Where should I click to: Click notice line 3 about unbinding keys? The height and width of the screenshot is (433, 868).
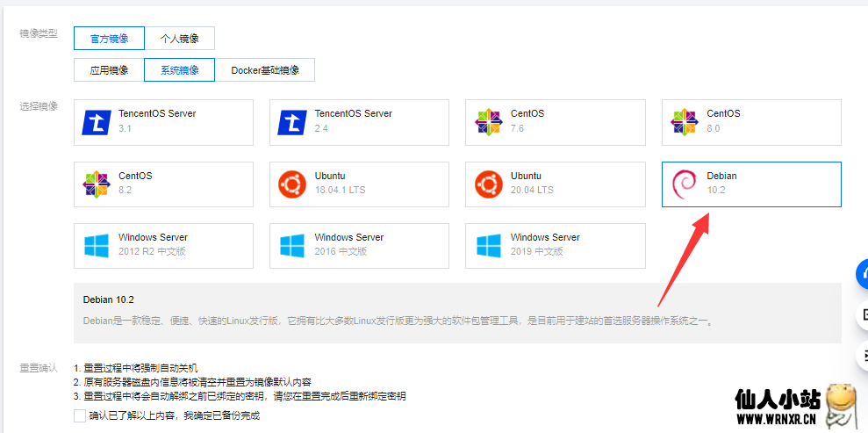click(x=240, y=396)
